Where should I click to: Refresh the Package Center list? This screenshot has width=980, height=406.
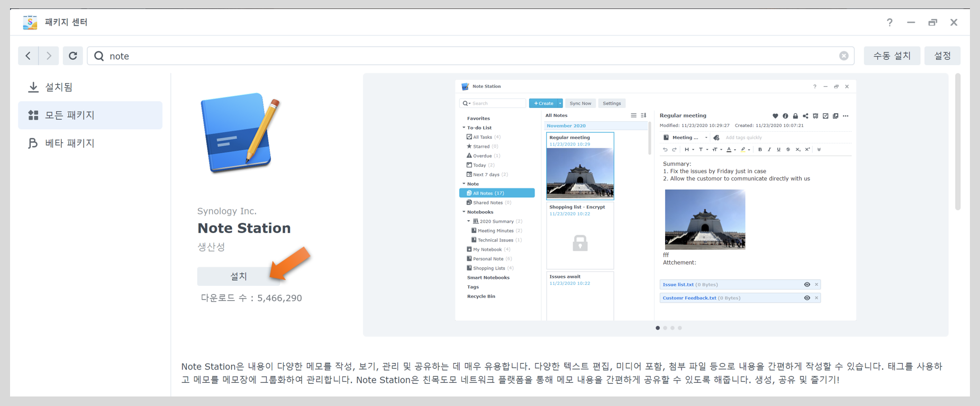[73, 56]
